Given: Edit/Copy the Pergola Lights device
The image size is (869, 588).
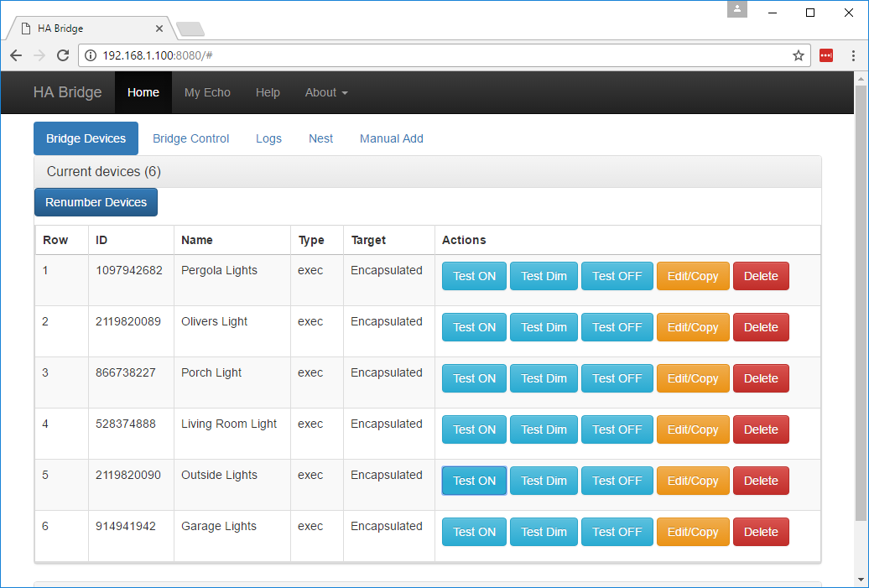Looking at the screenshot, I should [693, 276].
